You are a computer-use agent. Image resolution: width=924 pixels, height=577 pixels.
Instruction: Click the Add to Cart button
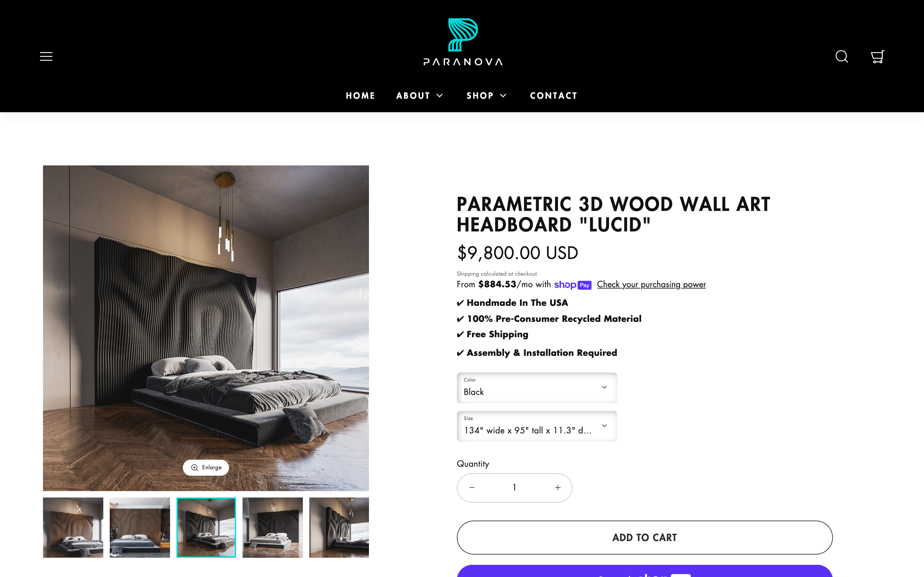(x=645, y=537)
